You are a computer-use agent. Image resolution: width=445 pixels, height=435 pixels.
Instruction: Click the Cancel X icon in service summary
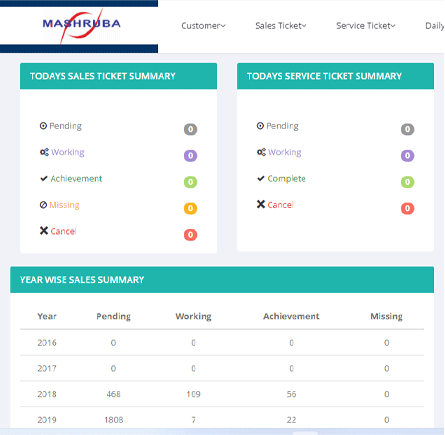coord(261,204)
